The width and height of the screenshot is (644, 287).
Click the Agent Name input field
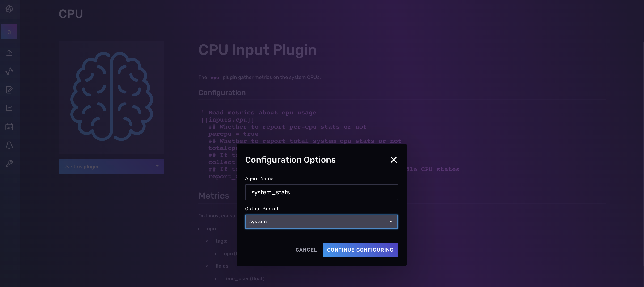pos(321,192)
